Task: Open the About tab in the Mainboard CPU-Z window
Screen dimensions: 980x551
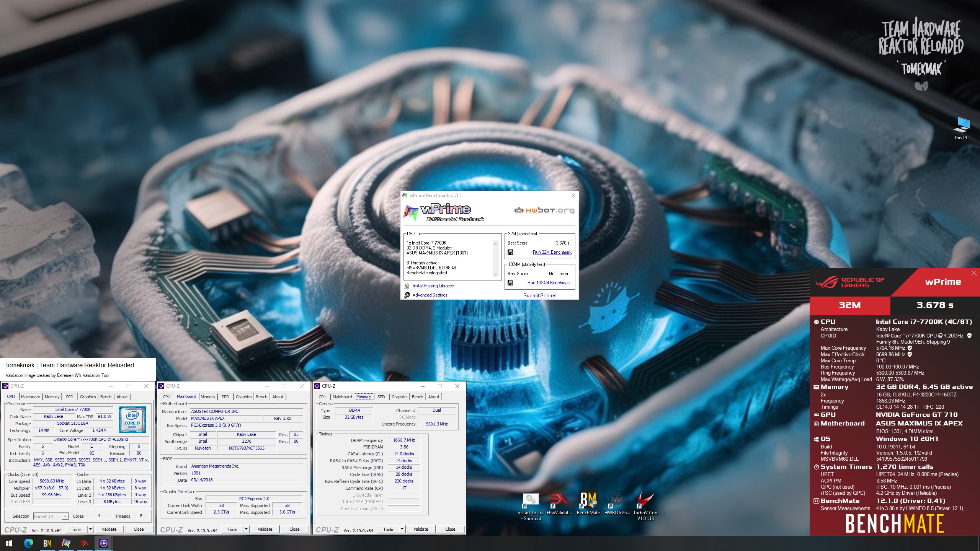Action: pos(278,397)
